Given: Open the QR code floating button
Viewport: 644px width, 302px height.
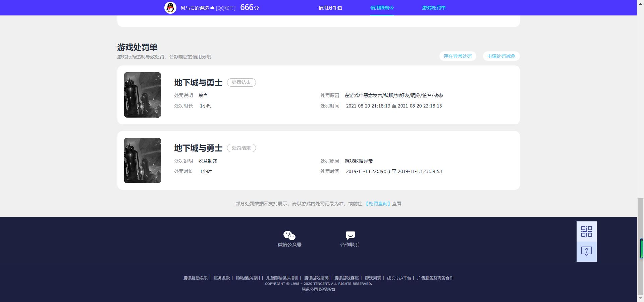Looking at the screenshot, I should pyautogui.click(x=586, y=231).
